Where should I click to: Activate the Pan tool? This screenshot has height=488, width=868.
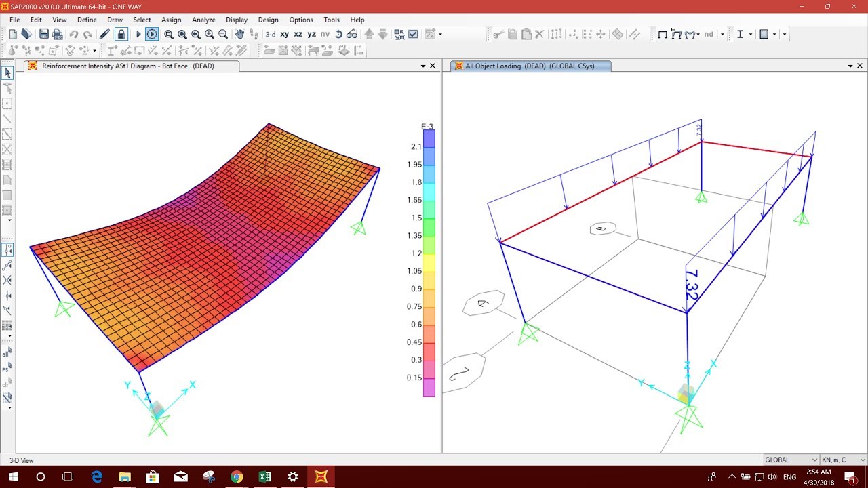click(240, 34)
